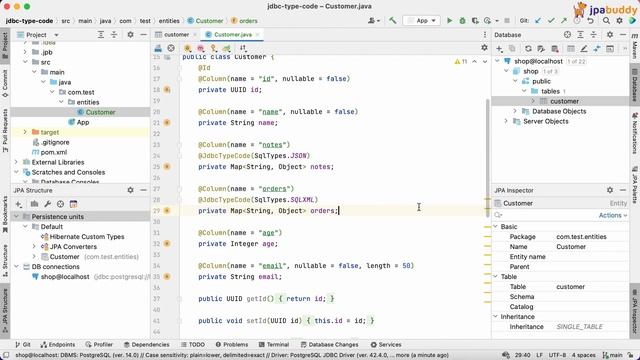The image size is (640, 360).
Task: Expand Database Objects node
Action: (515, 111)
